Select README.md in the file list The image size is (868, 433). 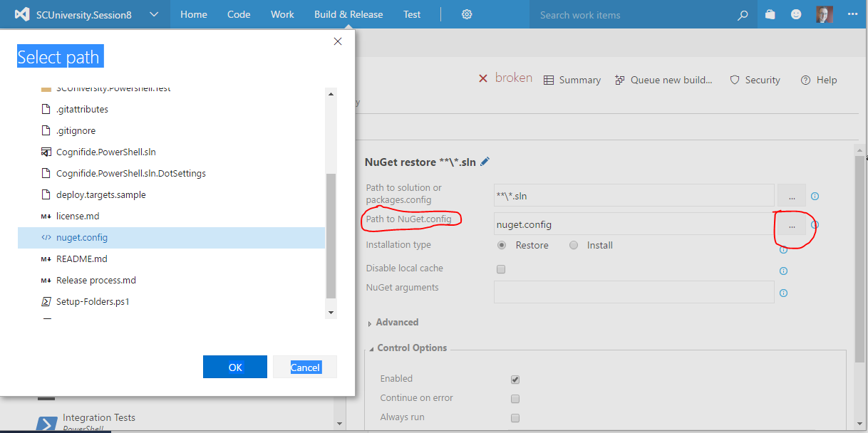(82, 259)
